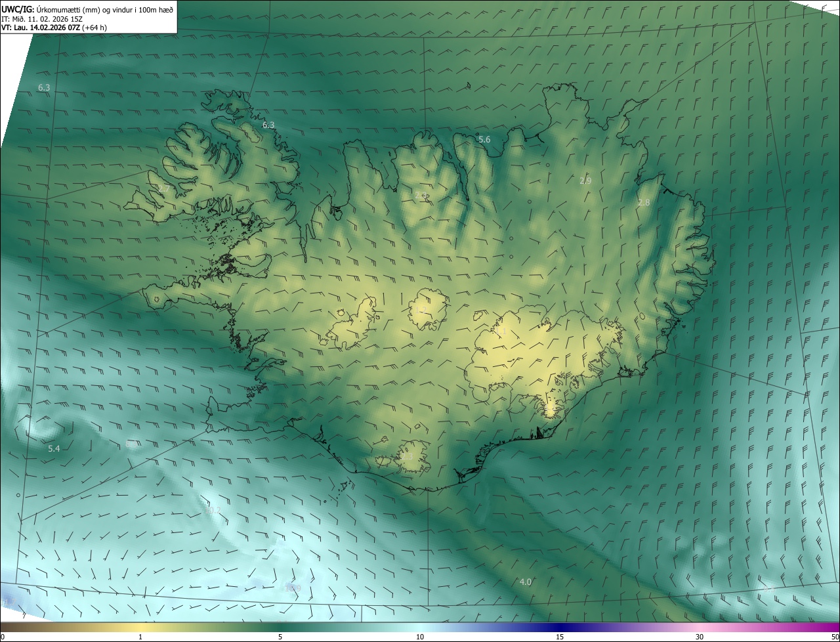Click the magenta colorbar end at 50
840x642 pixels.
(832, 628)
